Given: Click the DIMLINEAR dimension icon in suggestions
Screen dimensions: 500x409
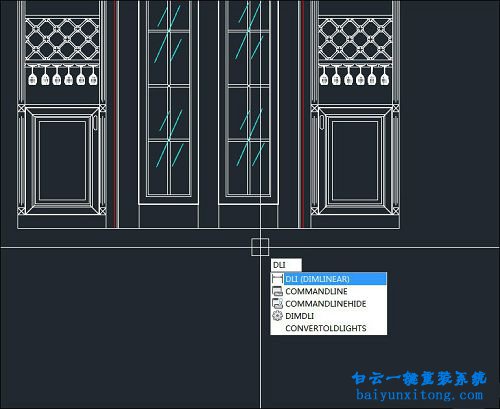Looking at the screenshot, I should (x=277, y=279).
